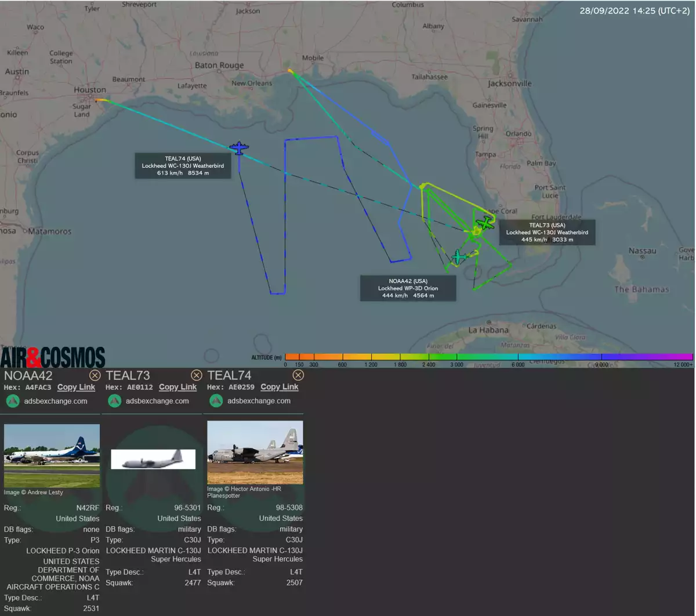Click the TEAL74 WC-130J map label
Image resolution: width=696 pixels, height=616 pixels.
[x=183, y=166]
